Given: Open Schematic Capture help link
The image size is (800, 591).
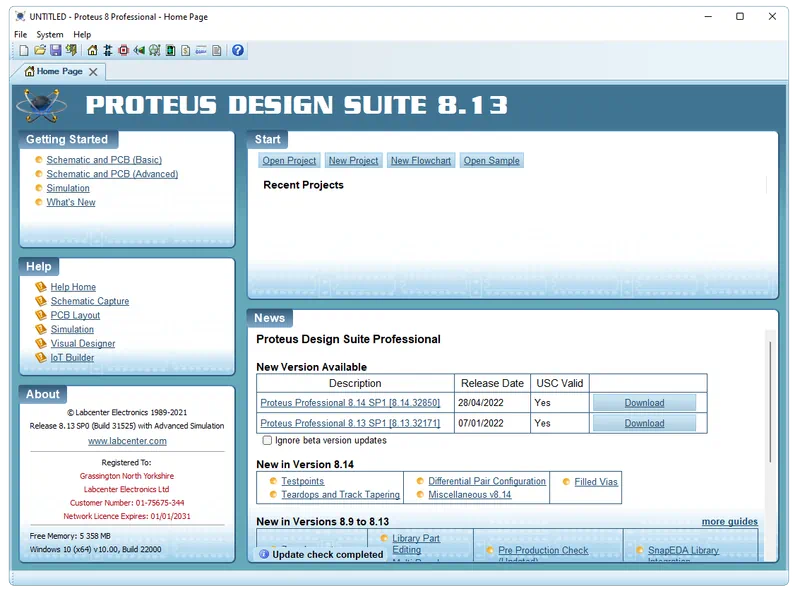Looking at the screenshot, I should pos(90,301).
